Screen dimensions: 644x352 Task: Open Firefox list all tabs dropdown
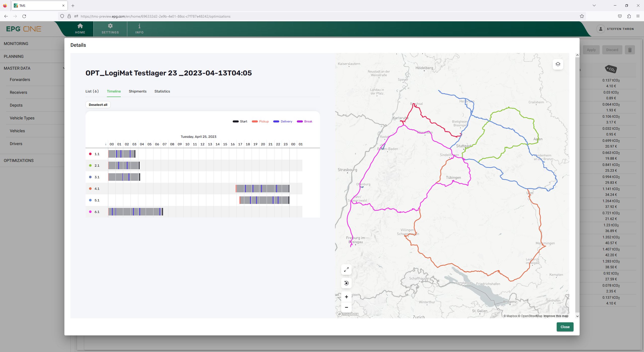point(594,6)
